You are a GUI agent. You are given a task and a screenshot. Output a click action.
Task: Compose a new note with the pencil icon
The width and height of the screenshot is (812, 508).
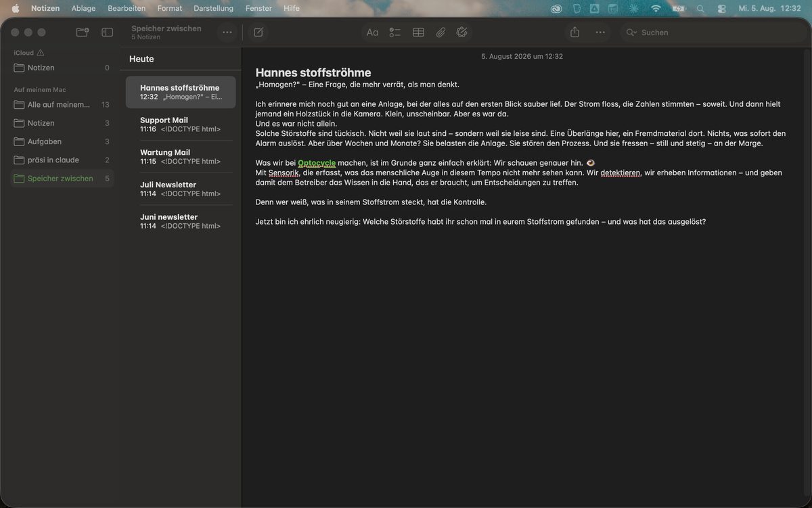258,32
